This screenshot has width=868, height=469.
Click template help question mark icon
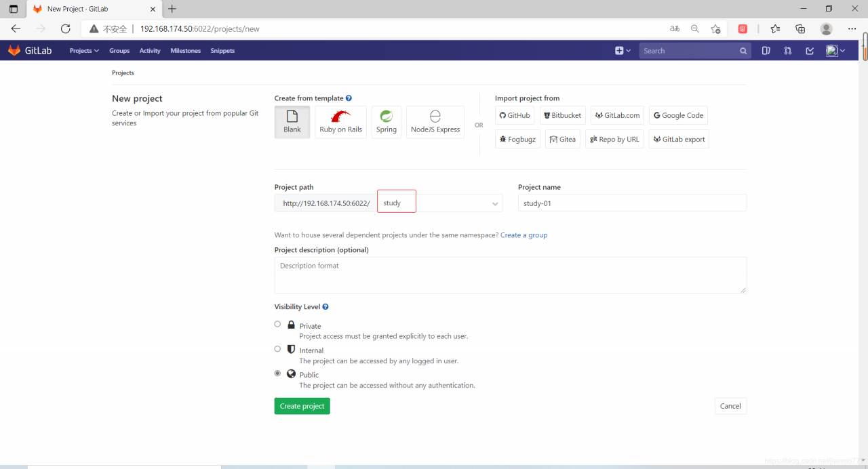(x=349, y=98)
